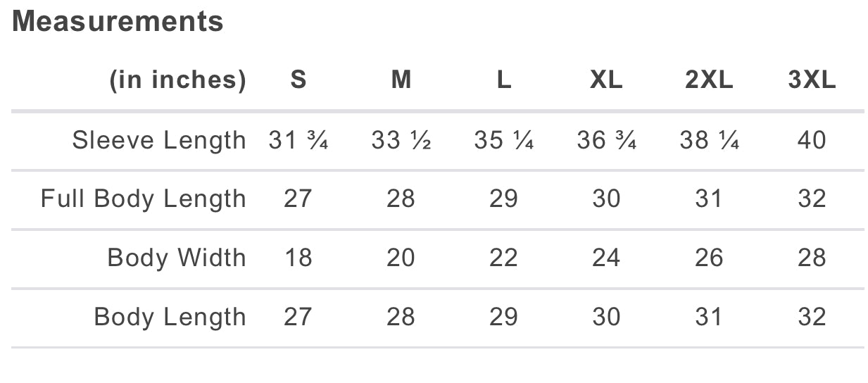Click the Body Length row label

(x=170, y=318)
